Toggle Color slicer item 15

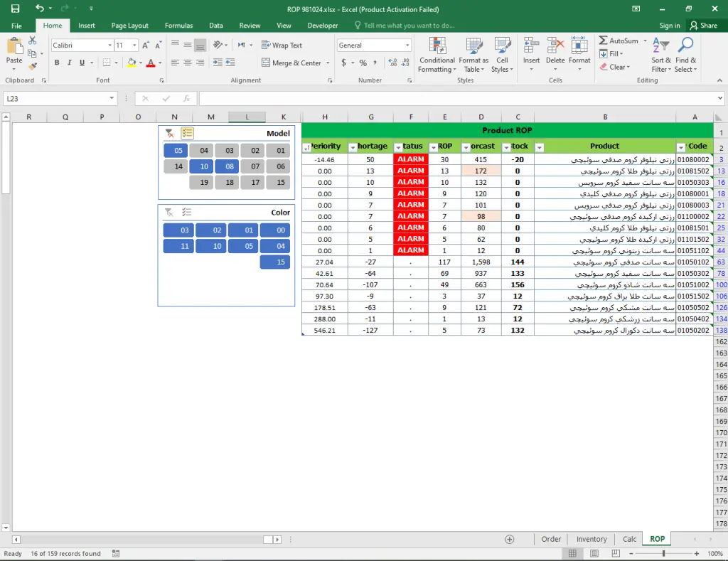coord(274,262)
